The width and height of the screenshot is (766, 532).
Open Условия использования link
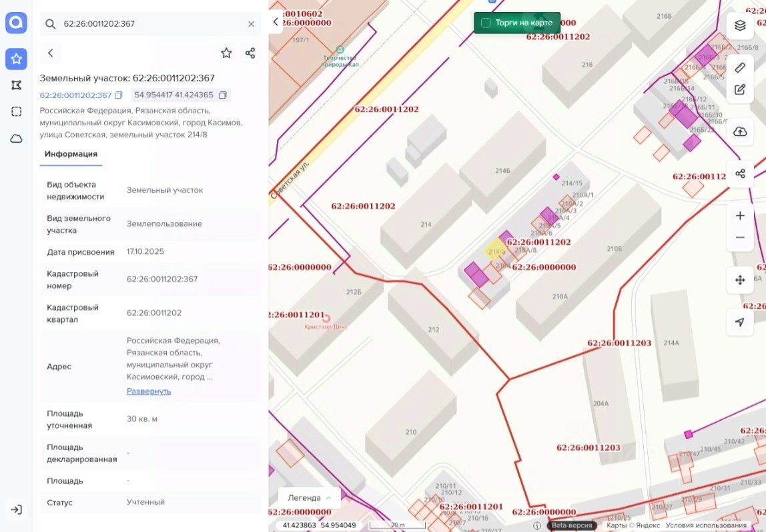707,525
